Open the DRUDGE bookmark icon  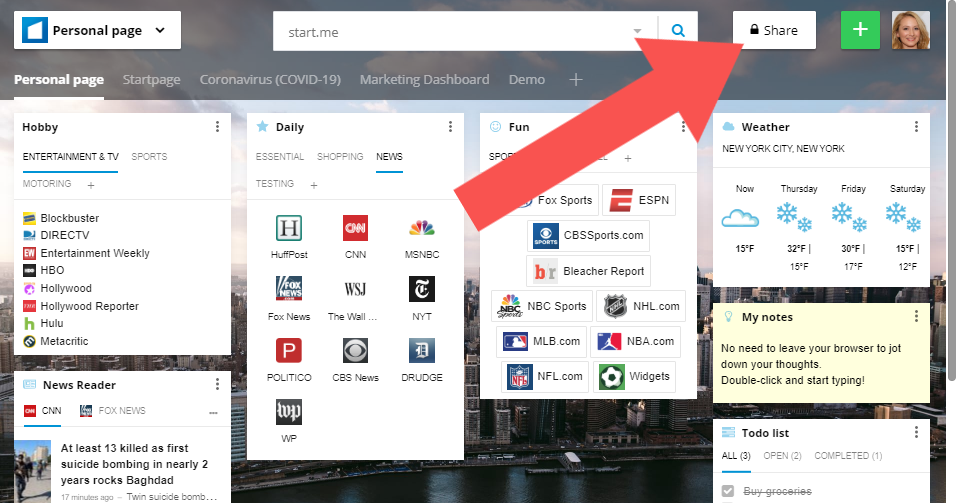(422, 350)
